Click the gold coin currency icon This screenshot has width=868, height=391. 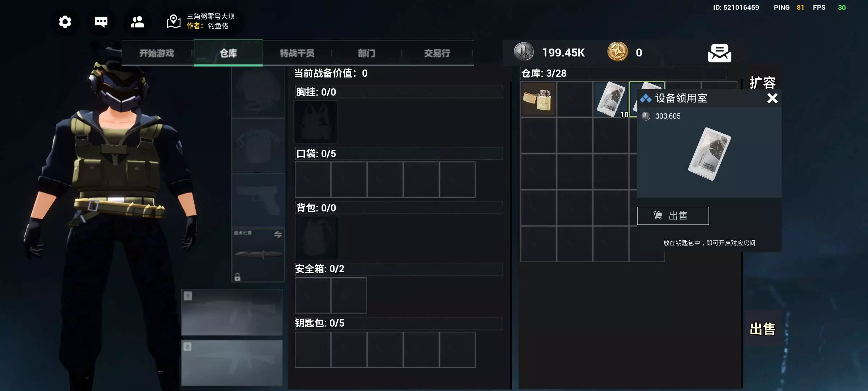point(617,52)
